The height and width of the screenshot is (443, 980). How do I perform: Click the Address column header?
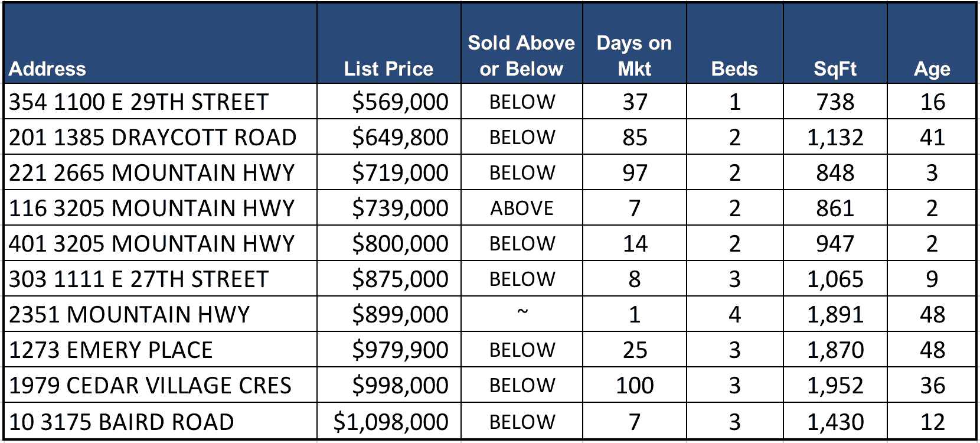point(48,69)
